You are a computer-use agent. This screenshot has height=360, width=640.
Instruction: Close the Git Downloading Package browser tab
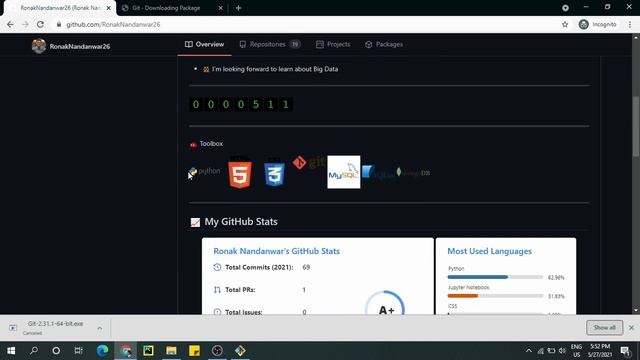point(220,8)
